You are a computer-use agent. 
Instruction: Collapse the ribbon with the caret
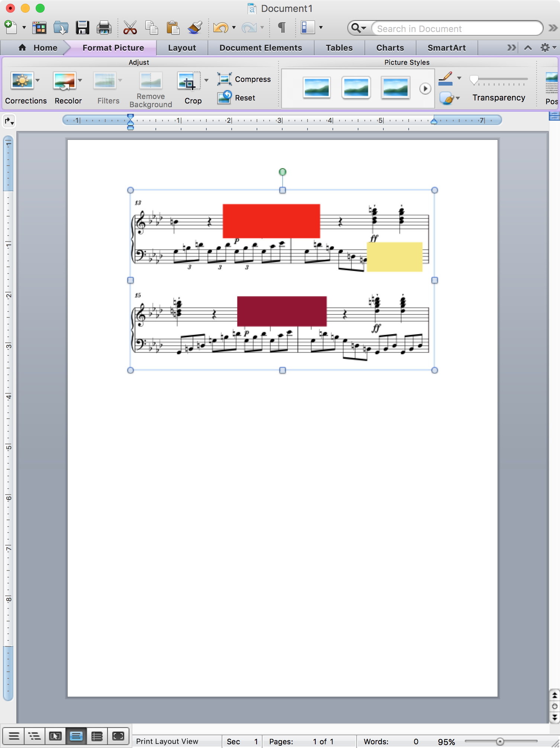pos(528,48)
